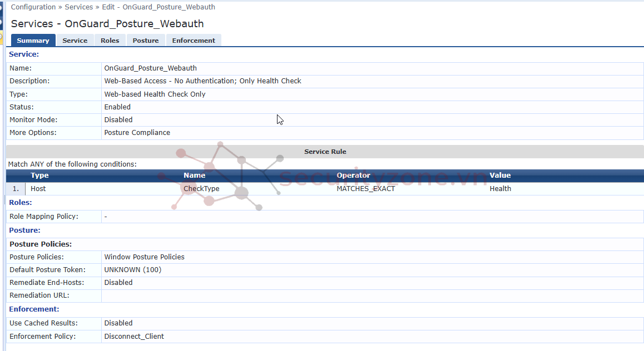
Task: Click the Service: section heading
Action: click(x=24, y=54)
